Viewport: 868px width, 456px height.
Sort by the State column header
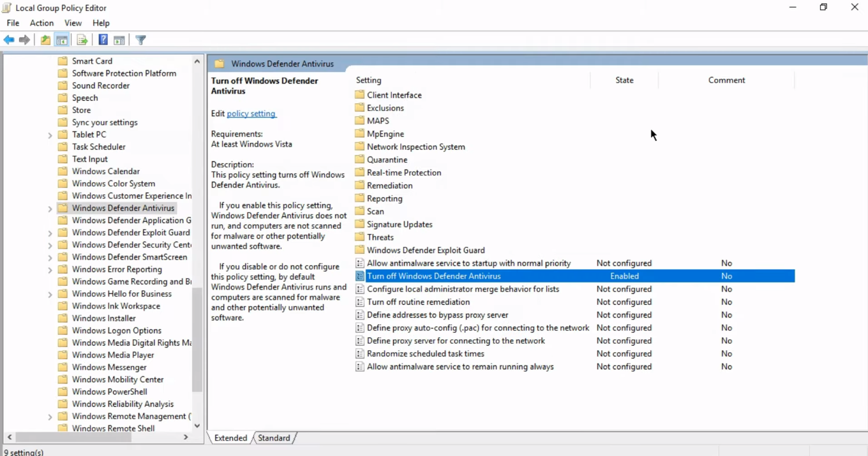tap(624, 80)
